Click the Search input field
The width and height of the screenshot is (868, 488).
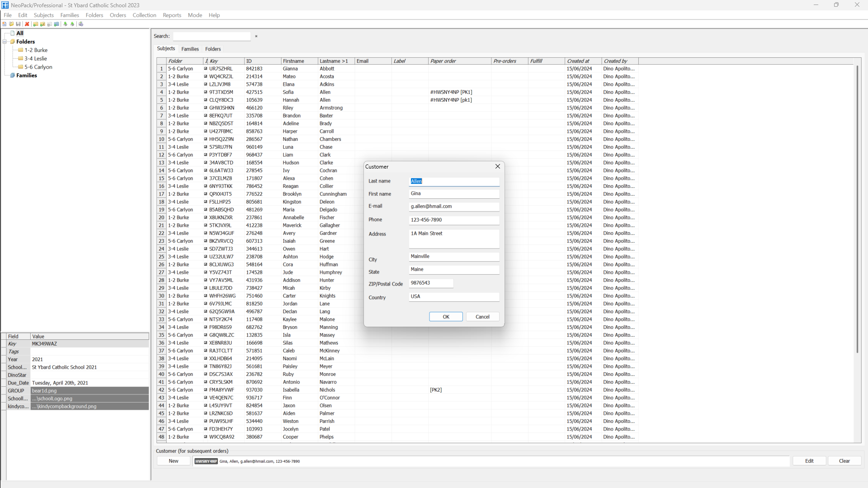pyautogui.click(x=212, y=36)
